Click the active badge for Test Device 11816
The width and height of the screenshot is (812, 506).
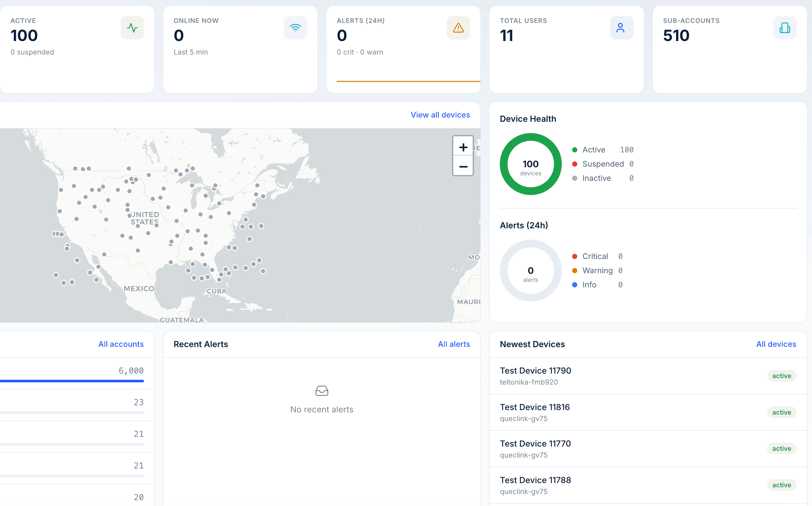pos(781,412)
